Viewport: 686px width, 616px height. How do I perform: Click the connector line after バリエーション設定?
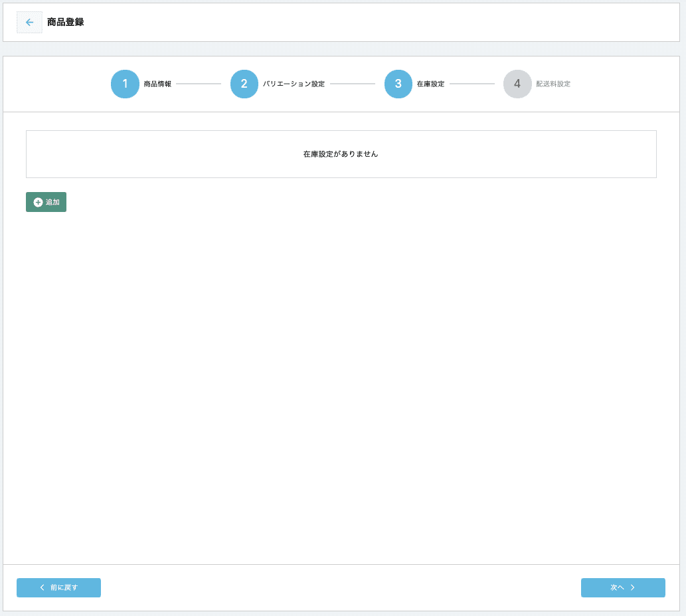point(353,84)
